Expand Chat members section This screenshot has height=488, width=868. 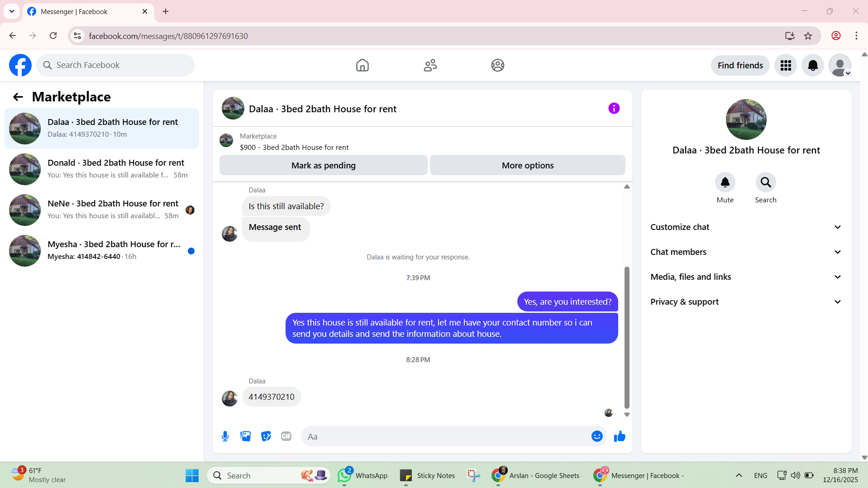(x=746, y=252)
